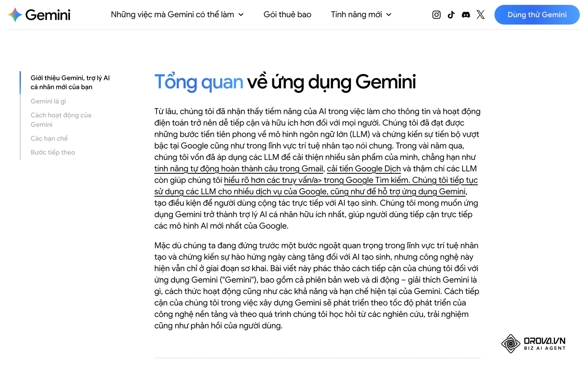Select 'Giới thiệu Gemini, trợ lý AI cá nhân mới của bạn'
The image size is (588, 368).
tap(70, 82)
